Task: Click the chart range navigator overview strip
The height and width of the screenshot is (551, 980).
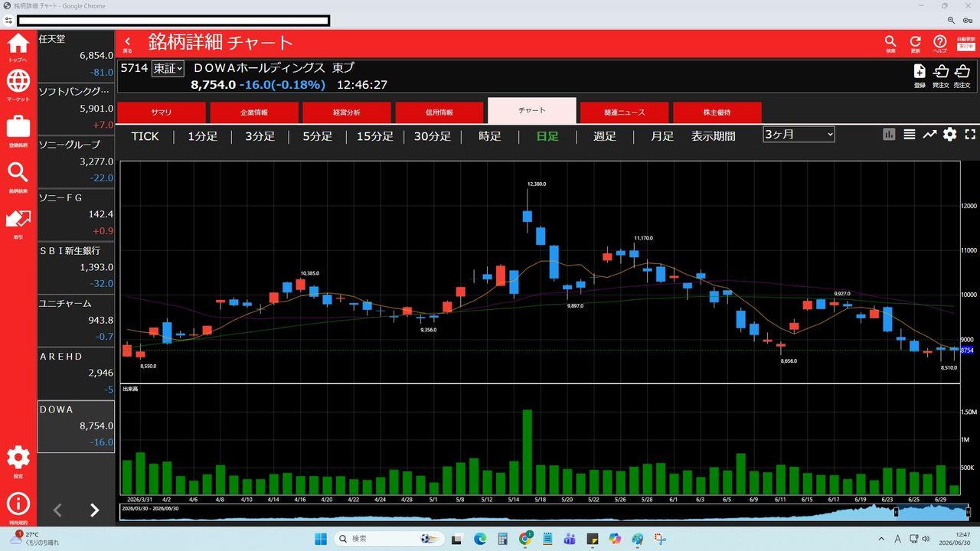Action: [x=544, y=512]
